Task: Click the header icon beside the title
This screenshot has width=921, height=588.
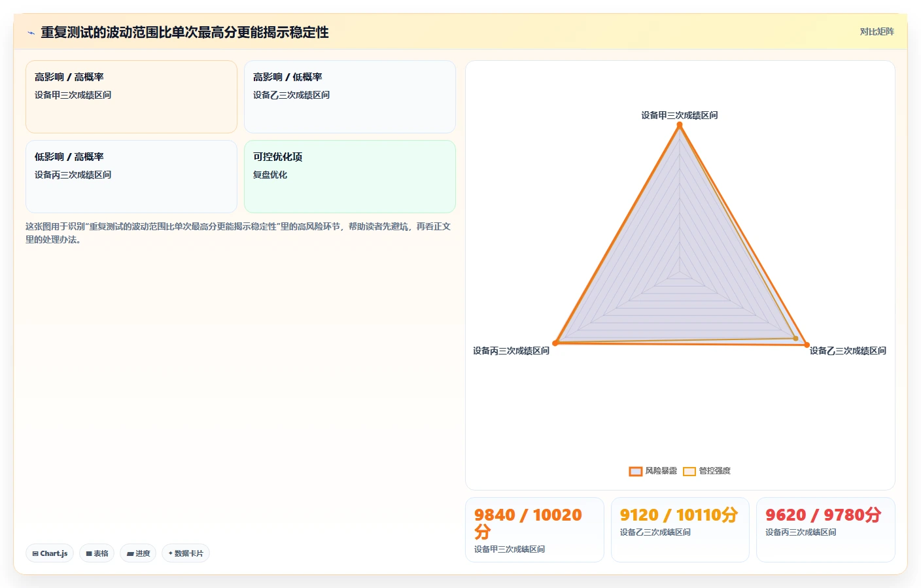Action: [x=31, y=33]
